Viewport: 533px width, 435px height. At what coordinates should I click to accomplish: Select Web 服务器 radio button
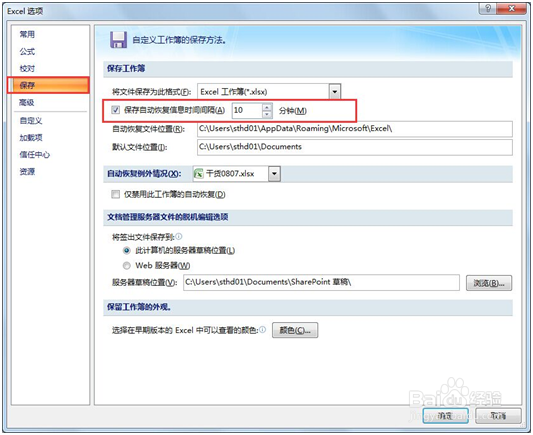click(126, 265)
